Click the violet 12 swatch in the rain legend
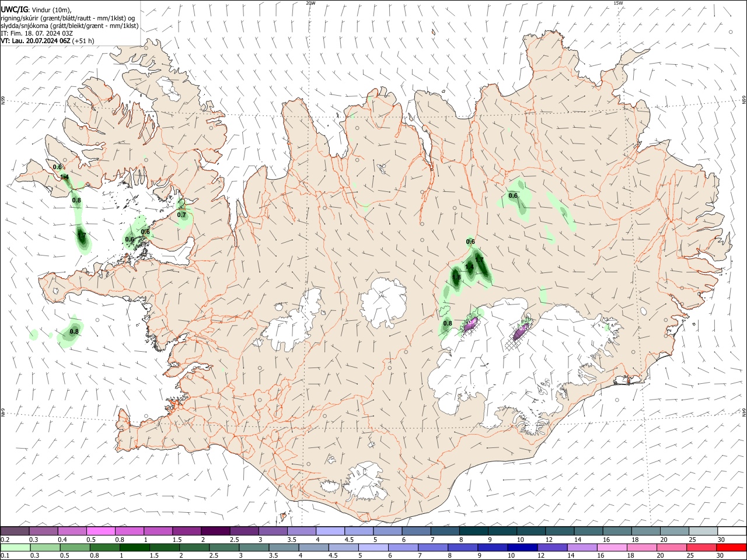This screenshot has width=747, height=560. 551,547
